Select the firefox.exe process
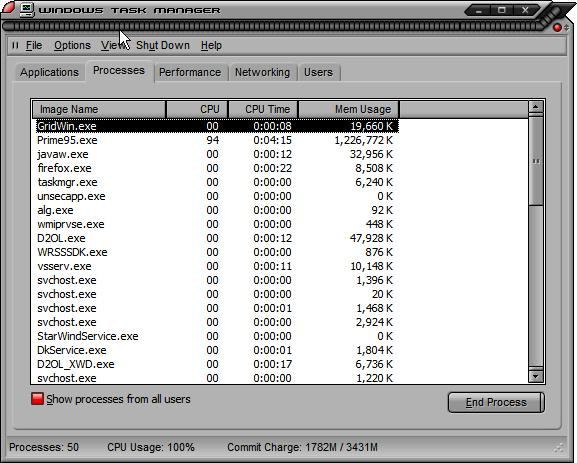This screenshot has width=577, height=463. click(217, 168)
